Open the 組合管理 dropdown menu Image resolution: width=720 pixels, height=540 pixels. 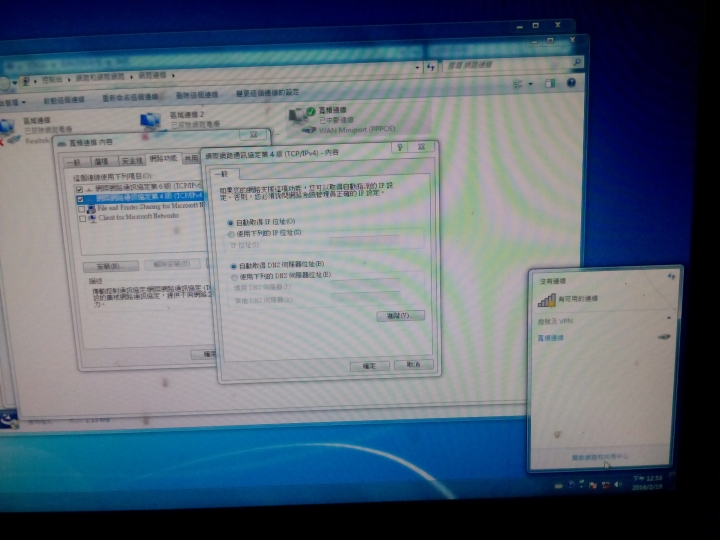tap(12, 102)
